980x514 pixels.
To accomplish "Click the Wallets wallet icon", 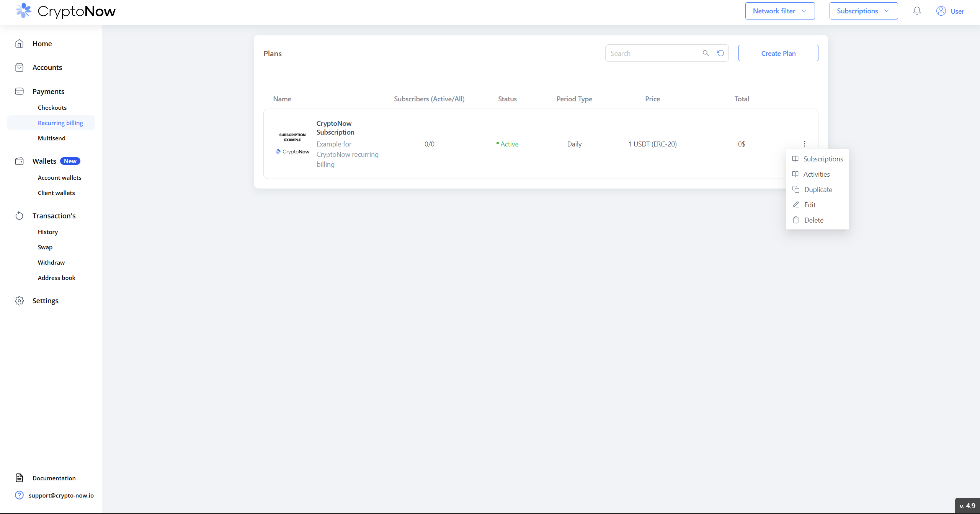I will [x=20, y=161].
